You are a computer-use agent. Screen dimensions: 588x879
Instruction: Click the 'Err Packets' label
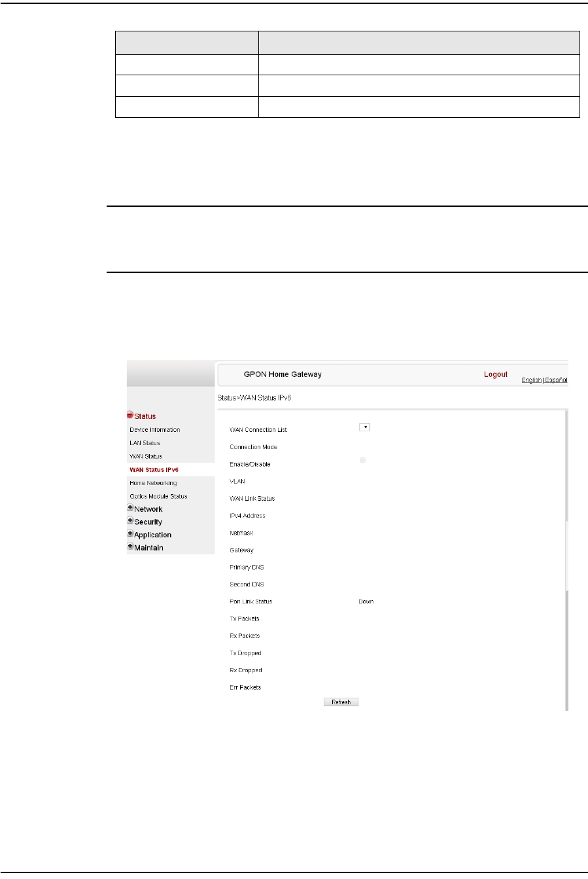245,687
